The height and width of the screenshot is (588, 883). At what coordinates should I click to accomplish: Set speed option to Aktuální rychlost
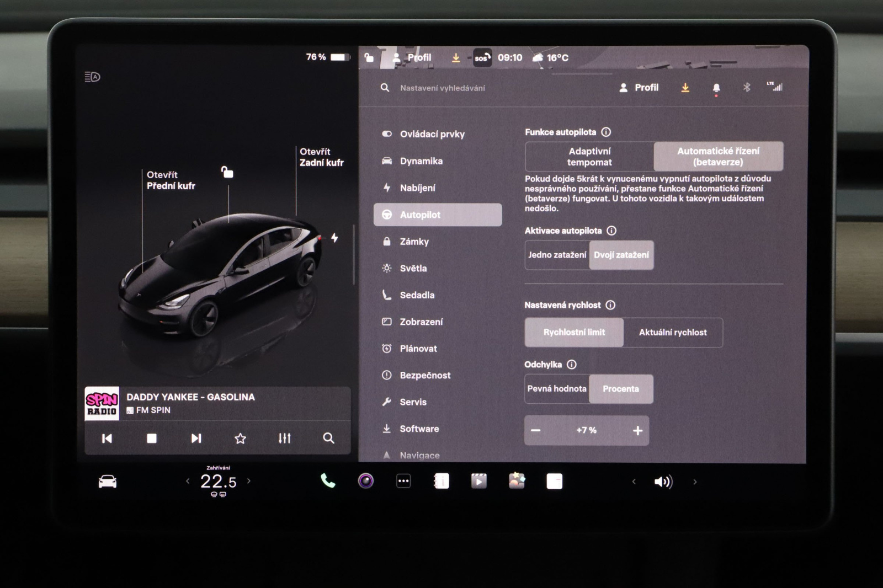click(672, 332)
